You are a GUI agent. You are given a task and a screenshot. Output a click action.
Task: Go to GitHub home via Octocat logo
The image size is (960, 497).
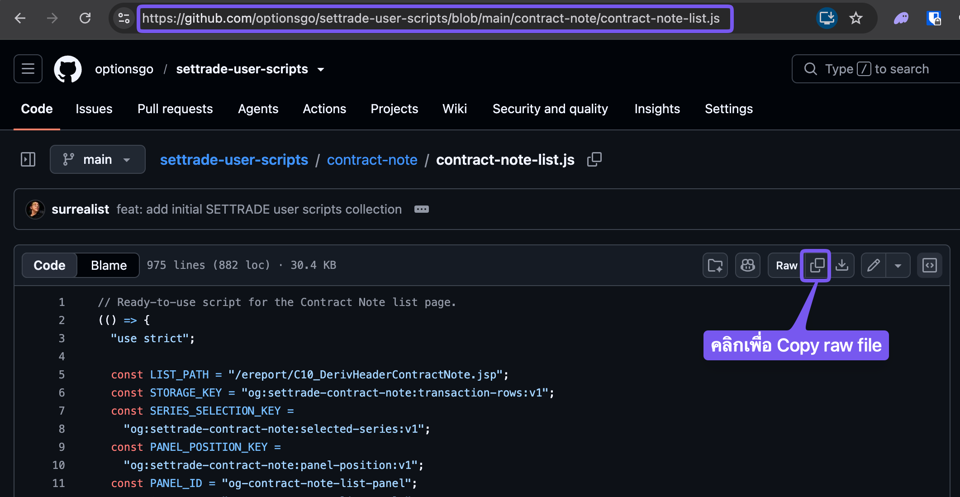click(x=68, y=69)
